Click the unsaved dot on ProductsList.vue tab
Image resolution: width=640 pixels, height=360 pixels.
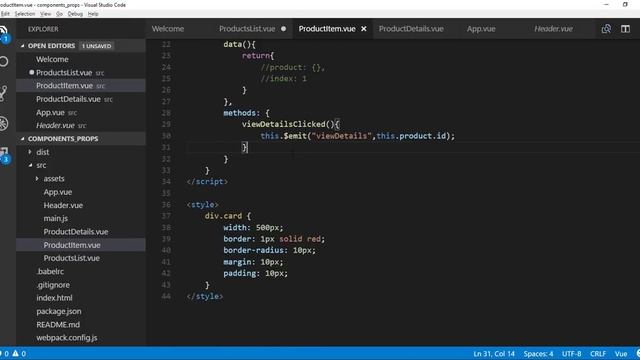click(x=283, y=29)
